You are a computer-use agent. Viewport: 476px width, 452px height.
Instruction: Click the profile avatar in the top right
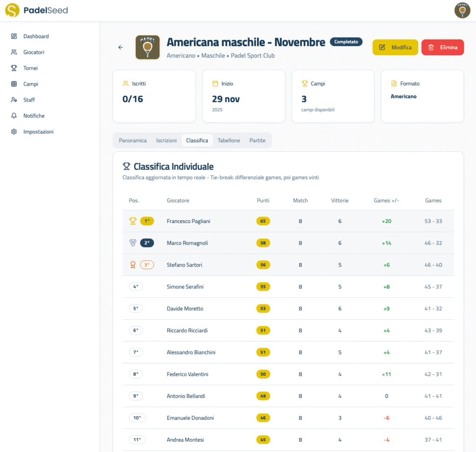[x=462, y=10]
